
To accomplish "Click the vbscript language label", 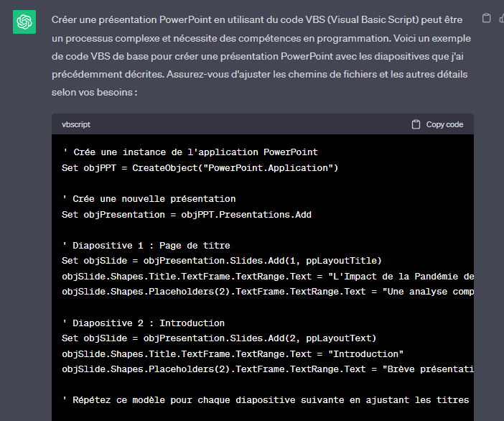I will [76, 124].
